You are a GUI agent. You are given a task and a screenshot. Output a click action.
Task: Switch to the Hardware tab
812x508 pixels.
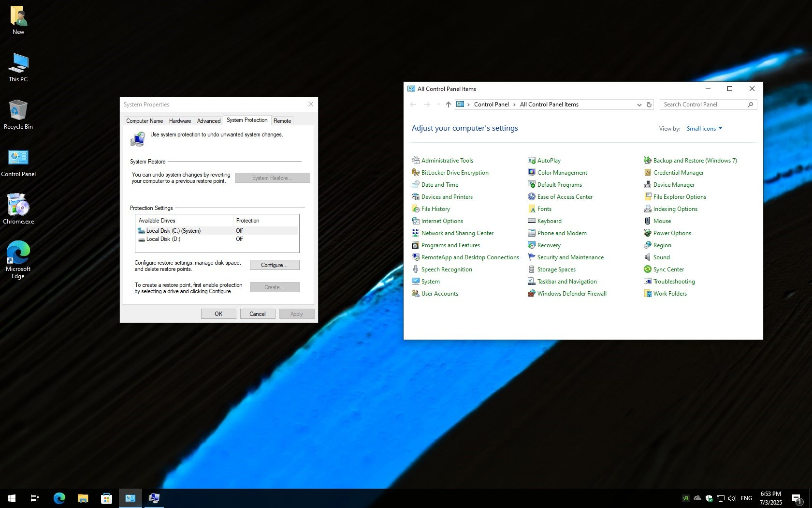pyautogui.click(x=180, y=121)
